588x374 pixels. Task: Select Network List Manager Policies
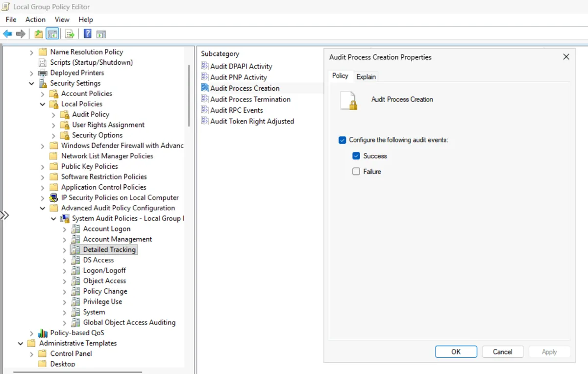pos(107,156)
